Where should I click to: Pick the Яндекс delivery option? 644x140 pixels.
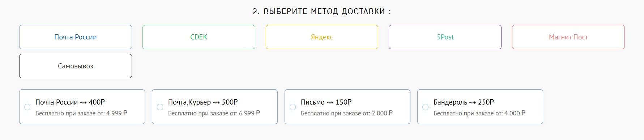coord(322,37)
